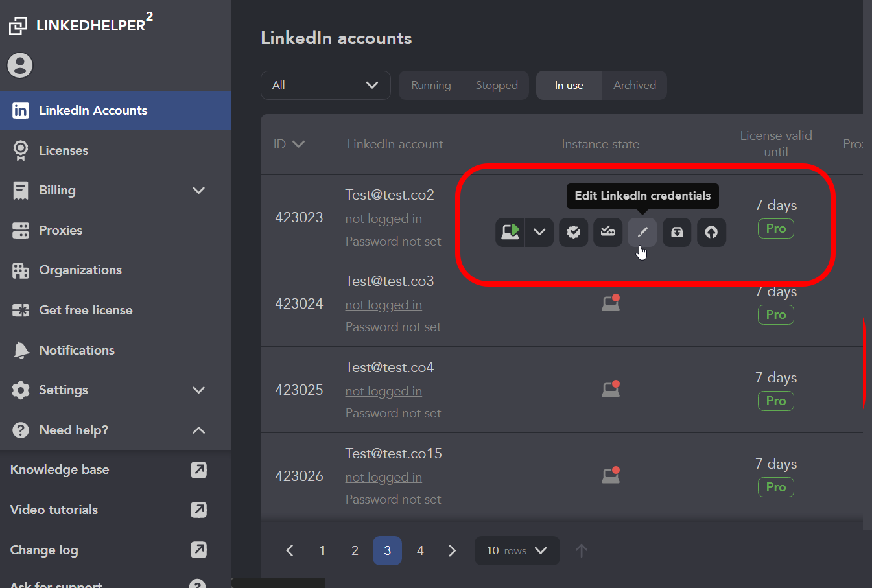Click the instance state icon for Test@test.co4

pos(611,389)
